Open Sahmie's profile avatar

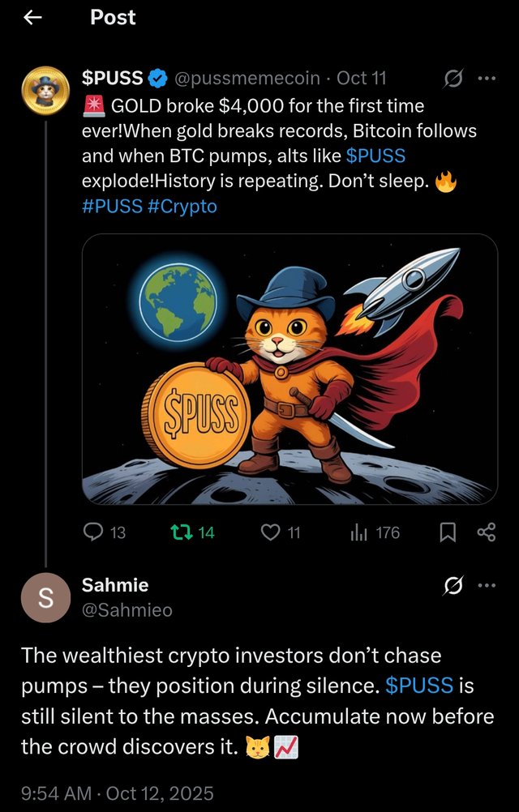click(x=45, y=598)
